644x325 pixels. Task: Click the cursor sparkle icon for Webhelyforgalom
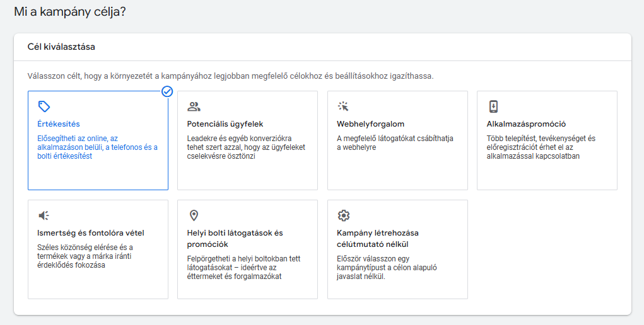tap(343, 106)
